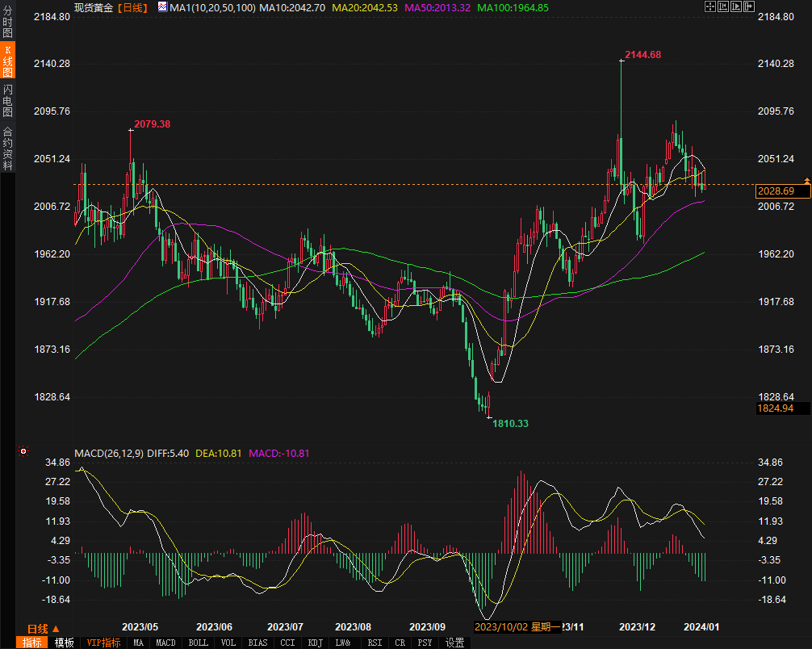Image resolution: width=812 pixels, height=649 pixels.
Task: Enable the BOLL indicator
Action: (x=198, y=643)
